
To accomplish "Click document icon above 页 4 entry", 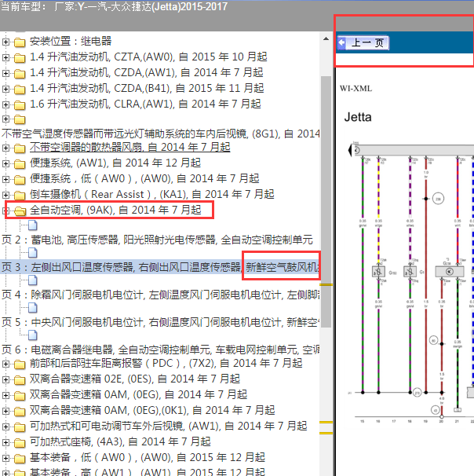I will (x=33, y=280).
